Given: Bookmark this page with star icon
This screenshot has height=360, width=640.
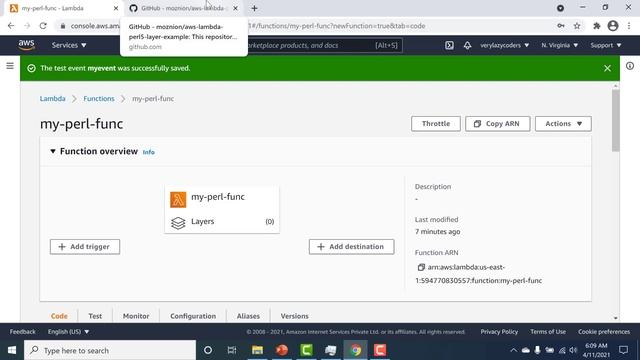Looking at the screenshot, I should pos(577,26).
